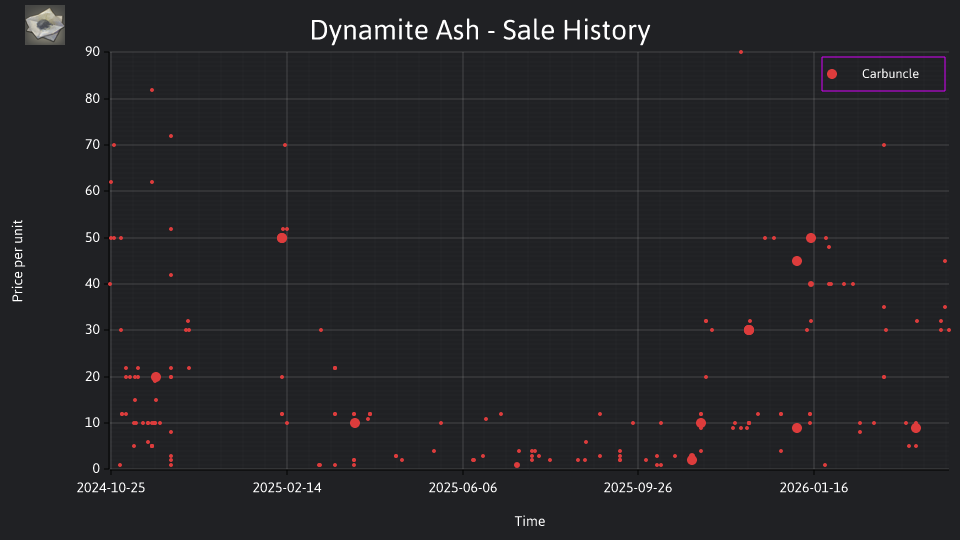
Task: Click the 2026-01-16 x-axis label
Action: (813, 488)
